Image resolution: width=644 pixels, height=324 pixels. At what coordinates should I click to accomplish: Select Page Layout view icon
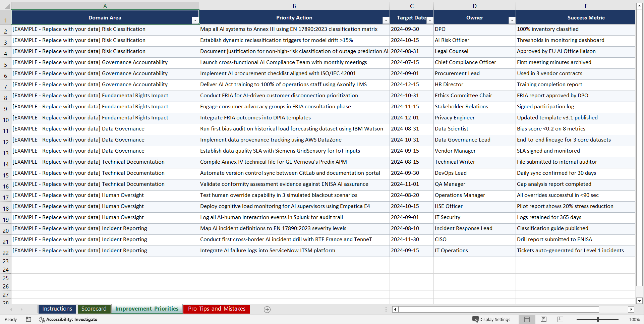(543, 319)
